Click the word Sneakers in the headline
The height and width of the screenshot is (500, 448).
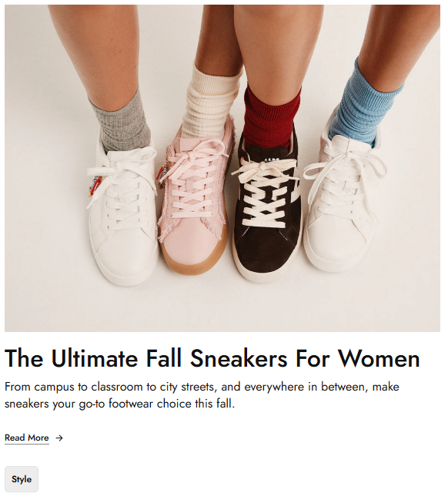click(x=239, y=358)
